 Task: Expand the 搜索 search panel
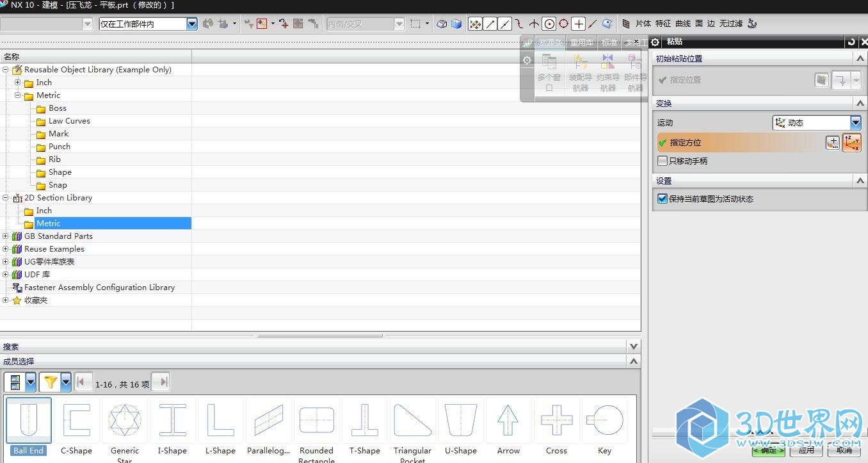coord(634,346)
